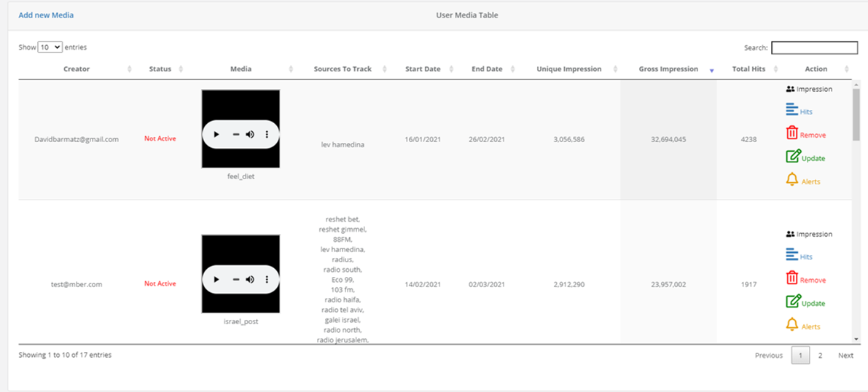Open more options on israel_post player
Viewport: 868px width, 392px height.
[x=267, y=279]
